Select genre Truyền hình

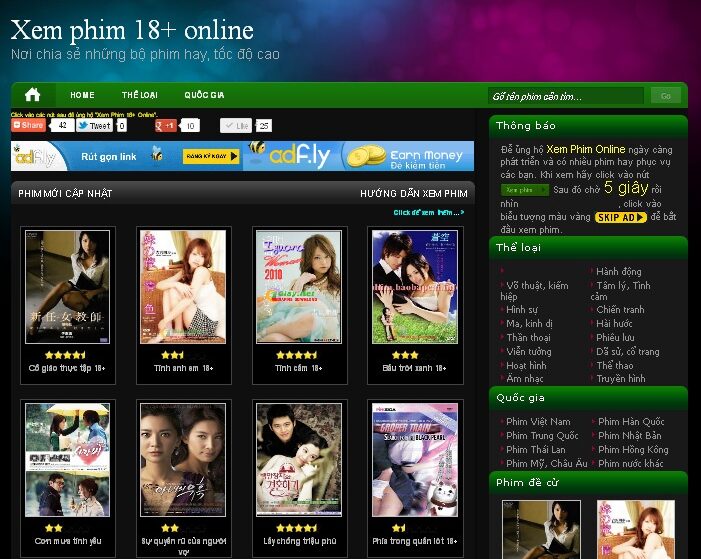pyautogui.click(x=621, y=379)
